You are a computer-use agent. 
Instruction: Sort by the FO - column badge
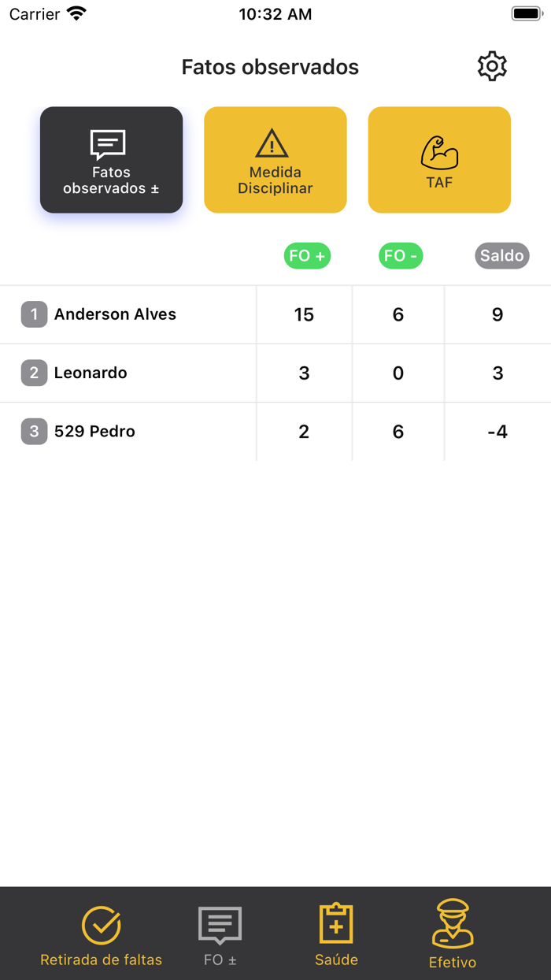[x=401, y=256]
